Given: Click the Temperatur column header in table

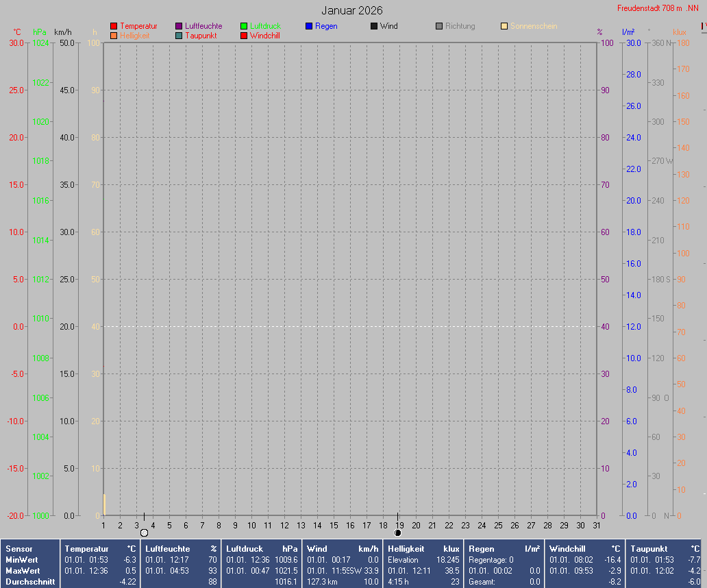Looking at the screenshot, I should (86, 549).
